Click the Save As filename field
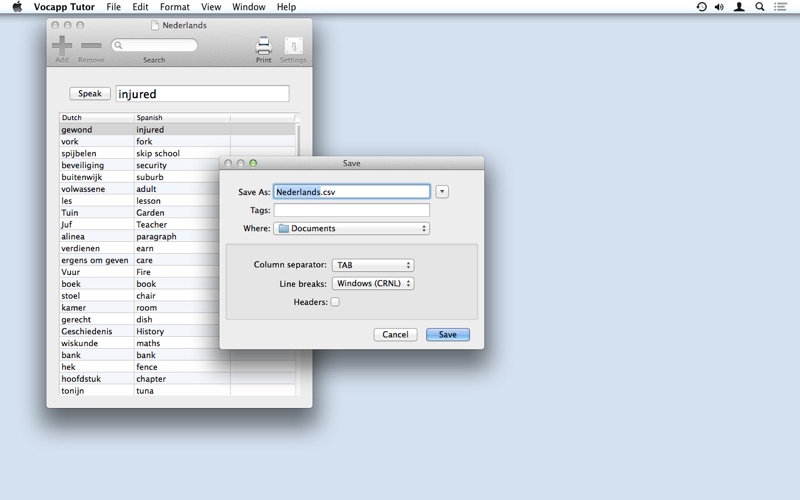Viewport: 800px width, 500px height. pyautogui.click(x=352, y=192)
